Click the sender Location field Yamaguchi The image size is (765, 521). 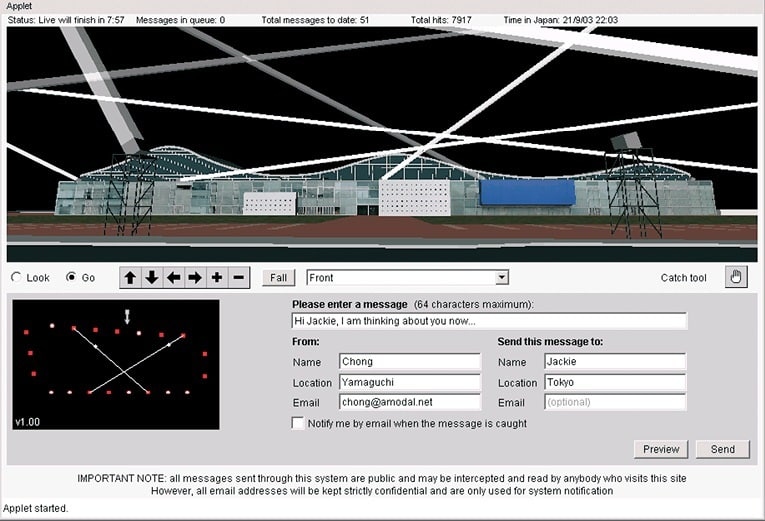coord(409,382)
